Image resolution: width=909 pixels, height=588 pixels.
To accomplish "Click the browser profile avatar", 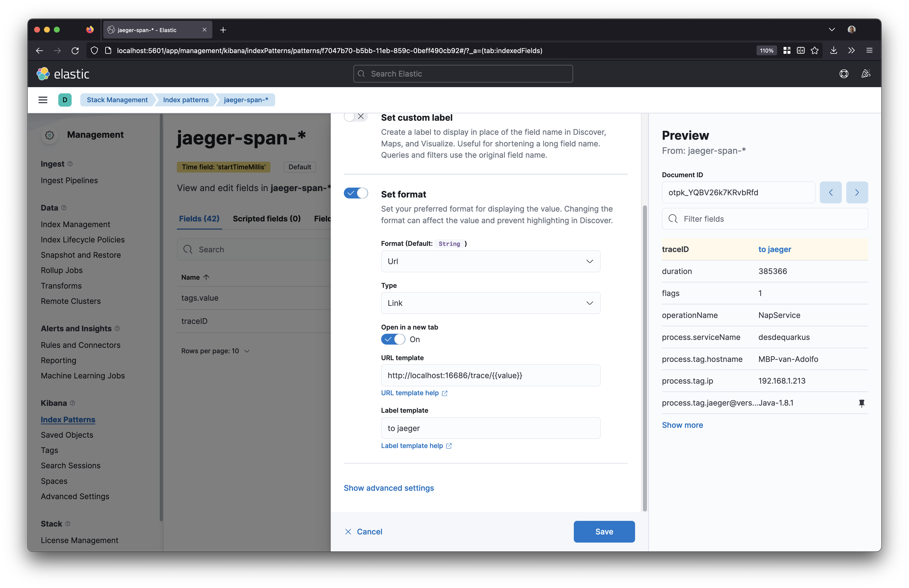I will coord(851,30).
